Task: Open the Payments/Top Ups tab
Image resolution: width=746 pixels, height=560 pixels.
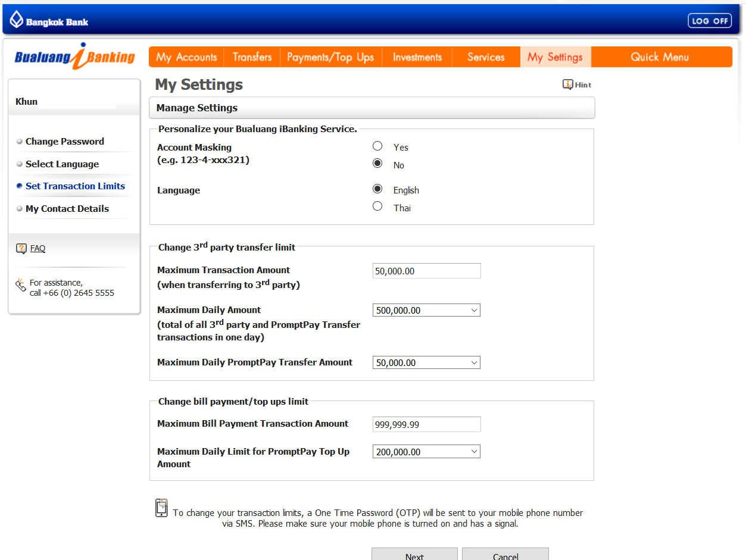Action: point(330,57)
